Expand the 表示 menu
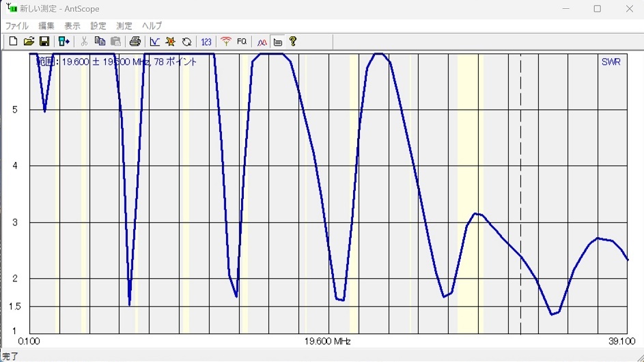The width and height of the screenshot is (644, 362). (x=72, y=26)
